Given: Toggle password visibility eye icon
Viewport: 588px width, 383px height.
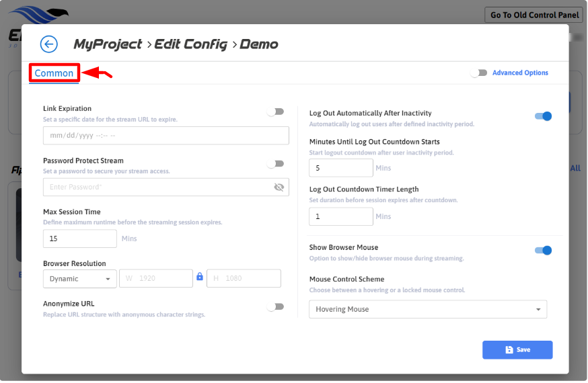Looking at the screenshot, I should pos(279,187).
